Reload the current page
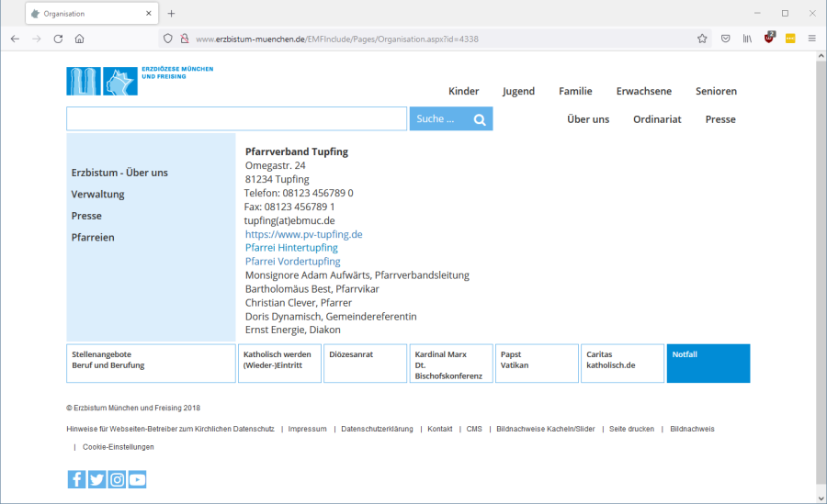 58,39
